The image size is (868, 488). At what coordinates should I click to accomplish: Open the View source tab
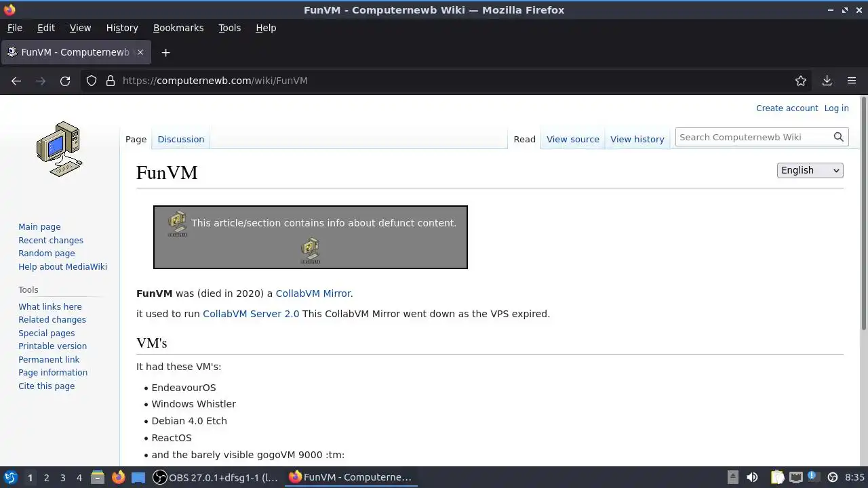[573, 139]
